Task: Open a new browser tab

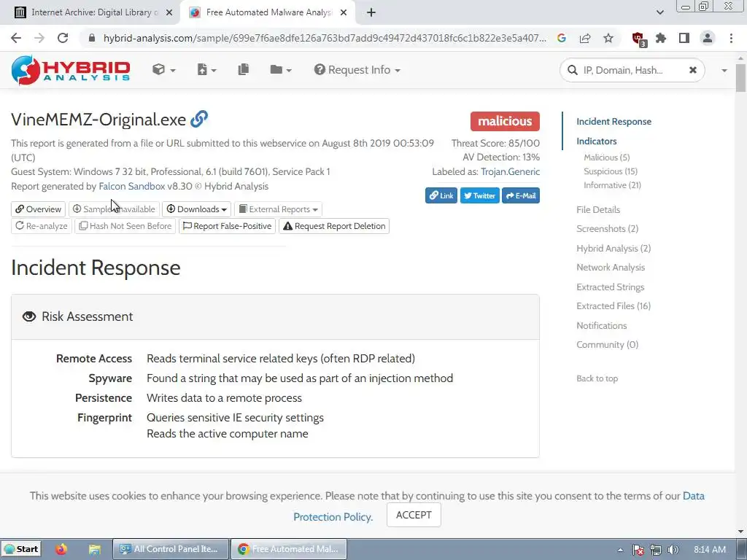Action: pos(371,13)
